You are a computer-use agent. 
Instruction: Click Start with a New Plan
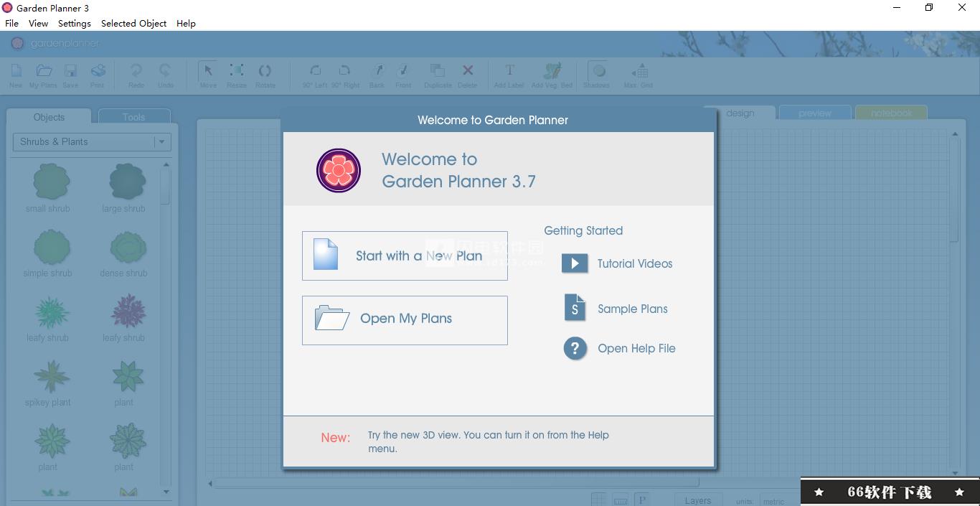(x=405, y=256)
